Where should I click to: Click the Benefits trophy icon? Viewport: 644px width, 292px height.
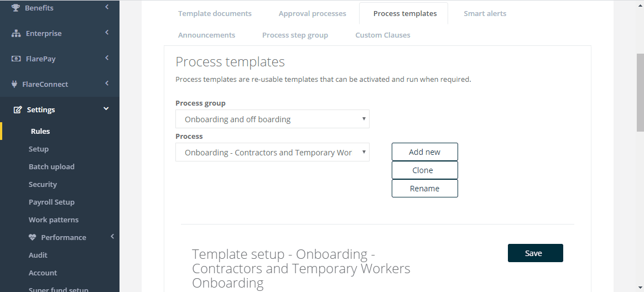15,7
